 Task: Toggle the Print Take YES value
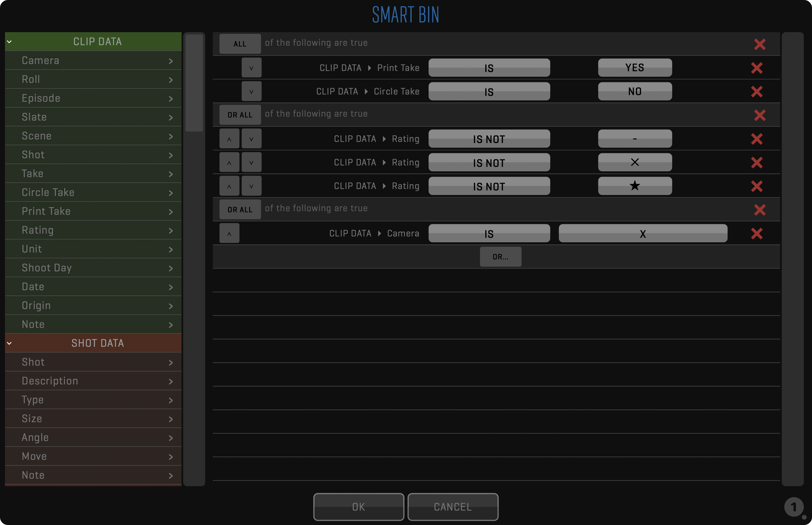(x=634, y=68)
